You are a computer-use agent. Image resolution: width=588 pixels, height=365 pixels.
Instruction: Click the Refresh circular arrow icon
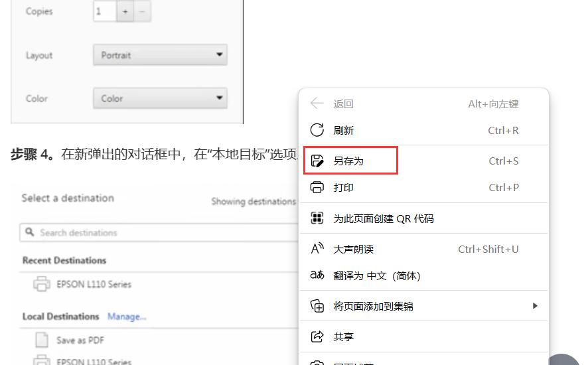point(317,130)
